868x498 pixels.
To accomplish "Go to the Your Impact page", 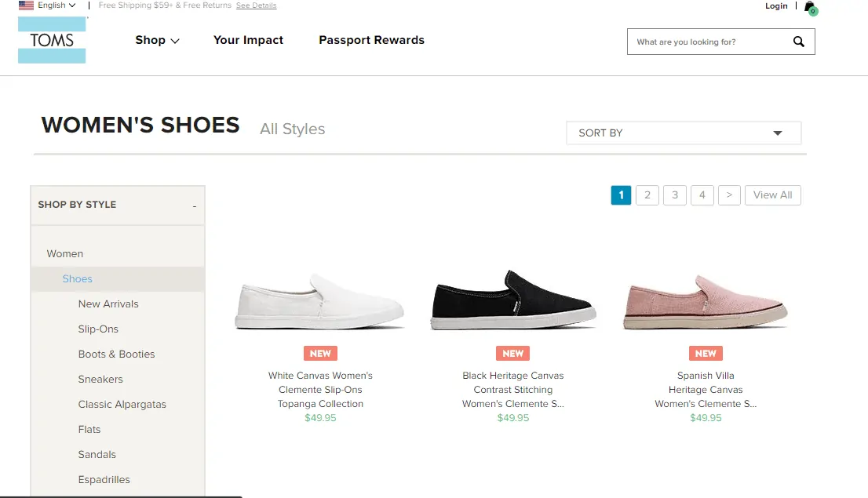I will [x=248, y=40].
